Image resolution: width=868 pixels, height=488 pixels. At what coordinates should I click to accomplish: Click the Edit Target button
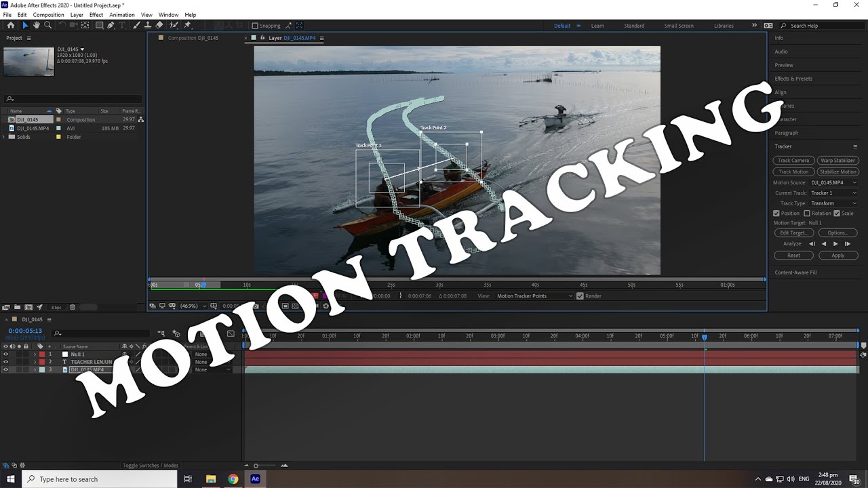(x=793, y=232)
